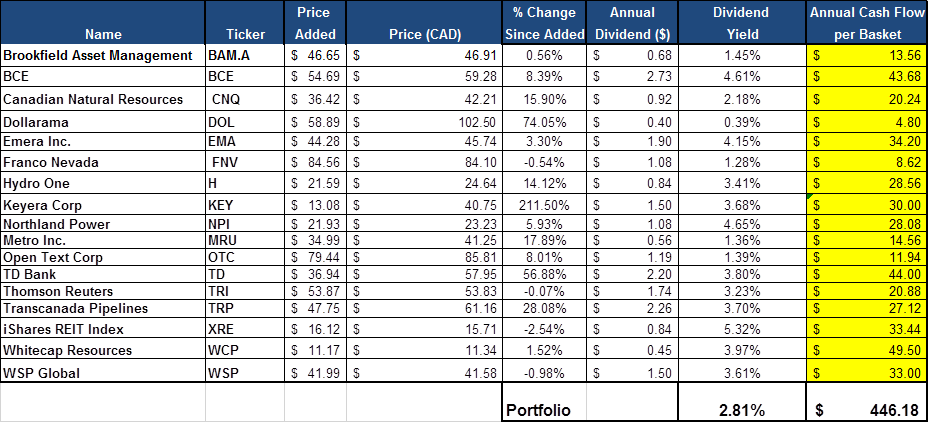Select the Price Added header cell
The image size is (929, 423).
click(315, 23)
